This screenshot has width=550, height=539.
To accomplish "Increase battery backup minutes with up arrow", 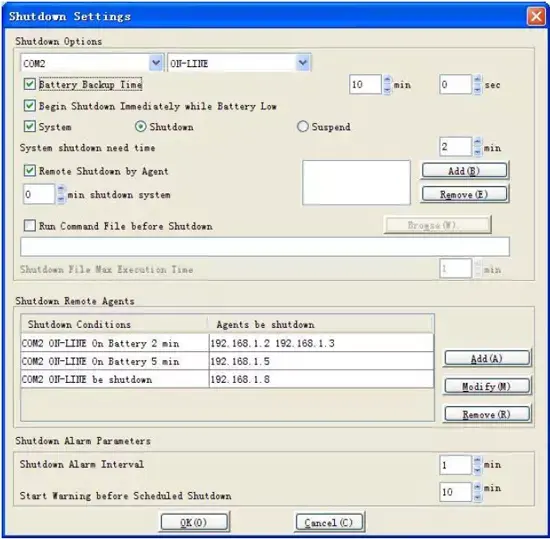I will coord(387,80).
